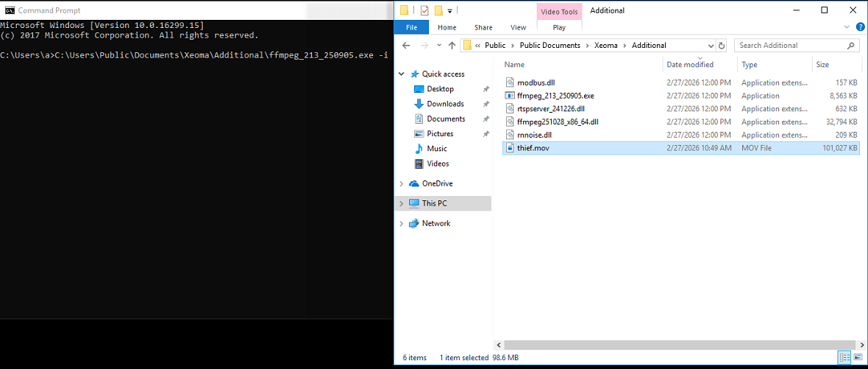Select the rtspserver_241226.dll file icon
This screenshot has width=868, height=369.
[510, 108]
